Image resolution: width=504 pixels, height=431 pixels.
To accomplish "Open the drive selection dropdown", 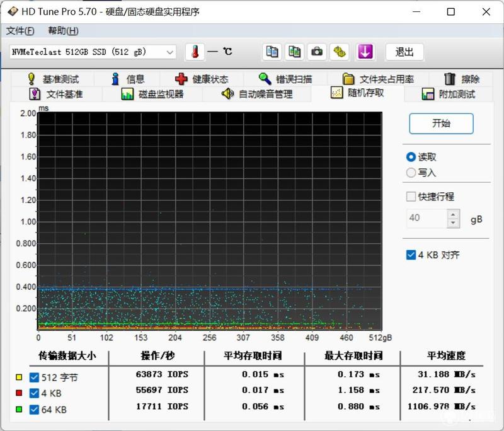I will (93, 52).
